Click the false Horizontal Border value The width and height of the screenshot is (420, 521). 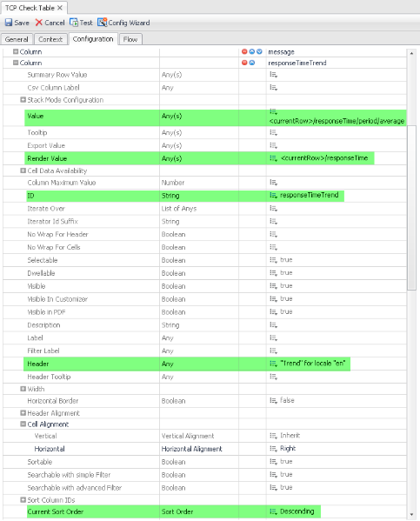287,400
